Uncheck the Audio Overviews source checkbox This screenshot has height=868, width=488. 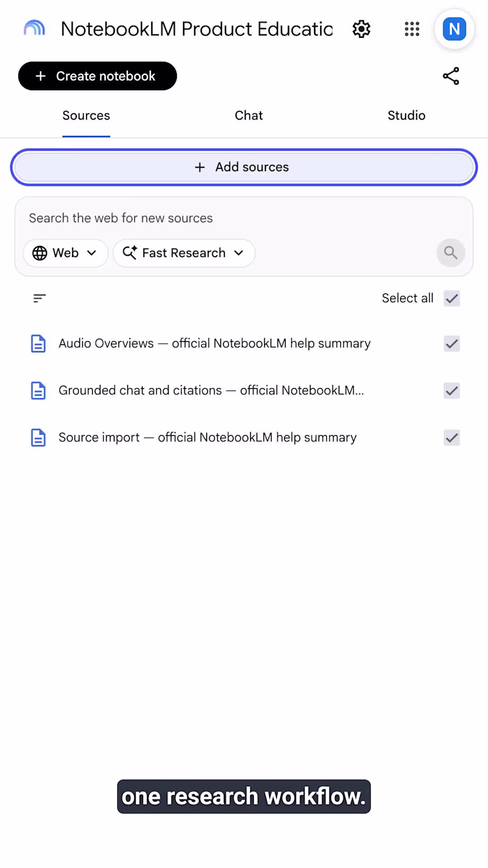click(451, 344)
